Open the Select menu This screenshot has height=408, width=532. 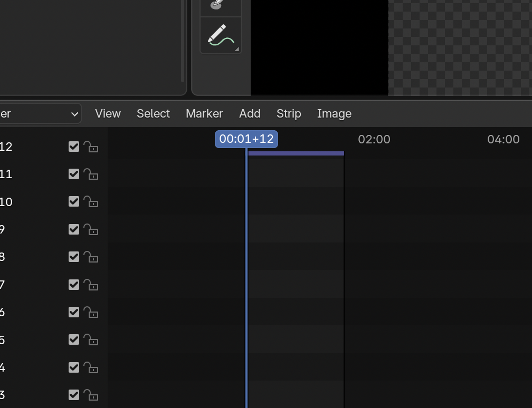point(153,113)
